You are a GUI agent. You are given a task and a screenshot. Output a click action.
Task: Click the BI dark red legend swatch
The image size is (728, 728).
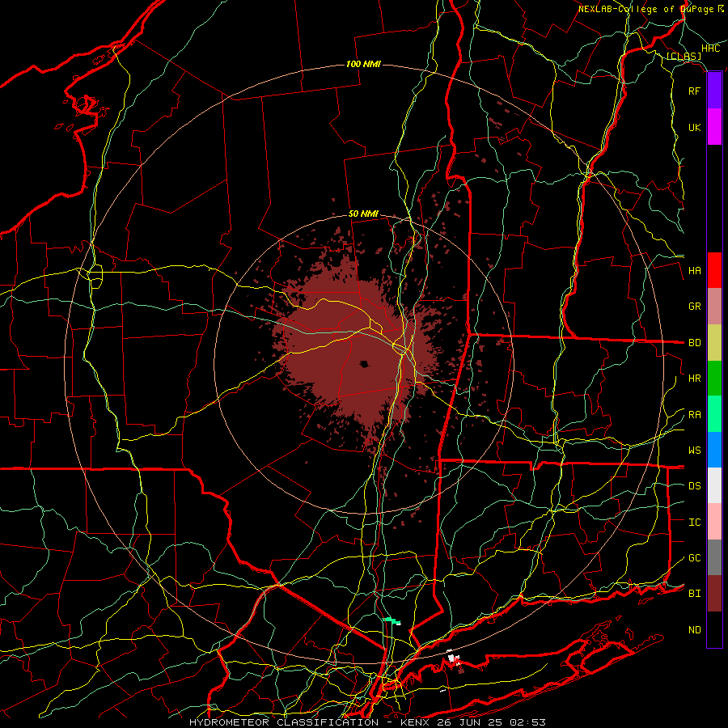click(714, 594)
